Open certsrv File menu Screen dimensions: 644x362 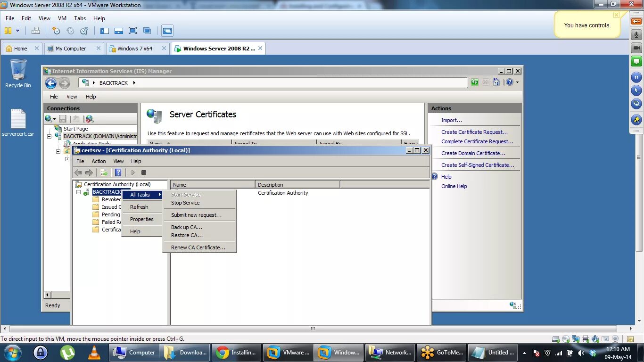81,161
